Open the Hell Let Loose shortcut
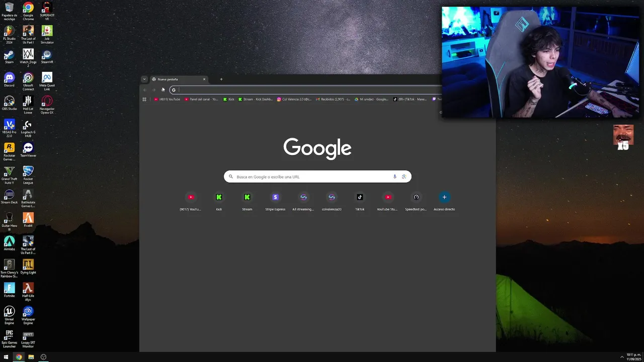644x362 pixels. click(x=28, y=105)
